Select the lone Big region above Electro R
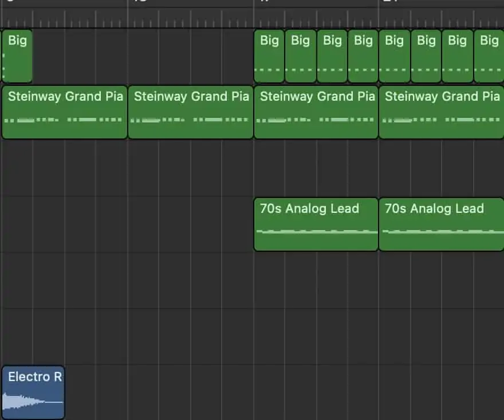This screenshot has width=504, height=420. [17, 56]
